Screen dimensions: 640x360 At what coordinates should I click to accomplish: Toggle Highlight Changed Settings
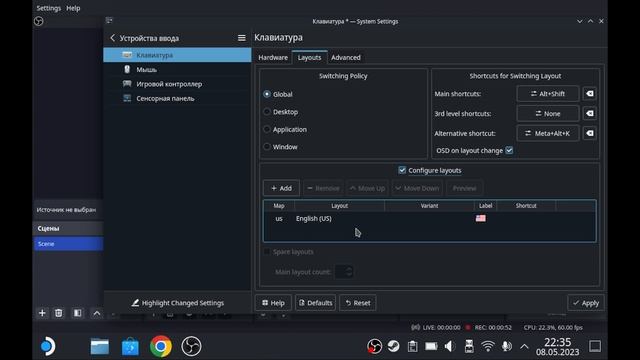tap(178, 303)
